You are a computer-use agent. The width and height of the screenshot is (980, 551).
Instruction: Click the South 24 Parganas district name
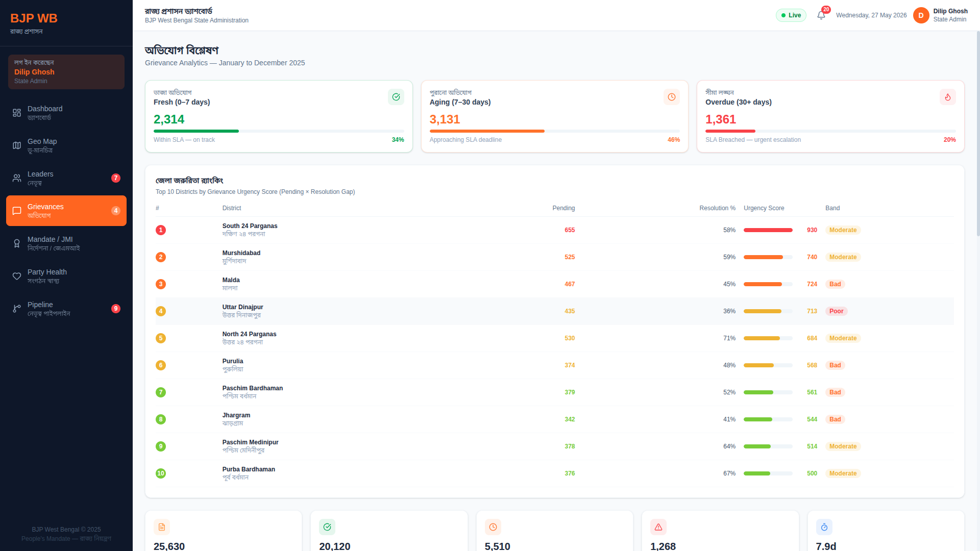click(250, 226)
